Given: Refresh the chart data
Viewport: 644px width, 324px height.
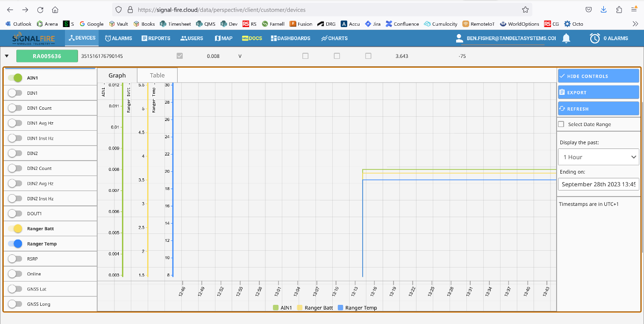Looking at the screenshot, I should [598, 109].
